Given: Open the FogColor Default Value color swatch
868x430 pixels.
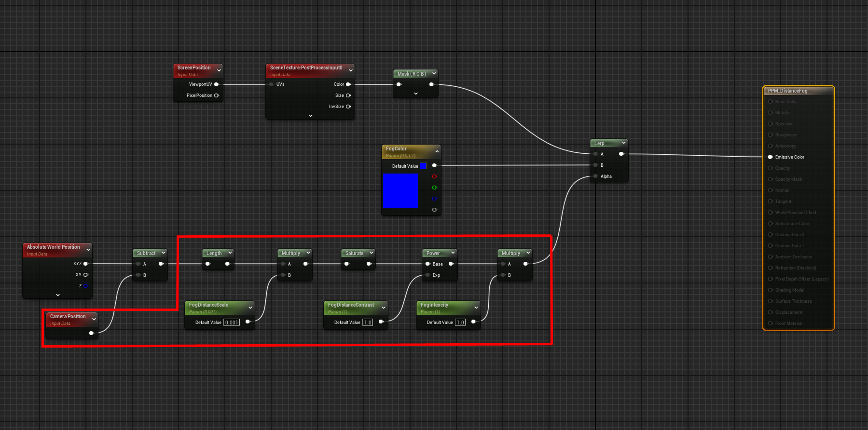Looking at the screenshot, I should (x=423, y=166).
